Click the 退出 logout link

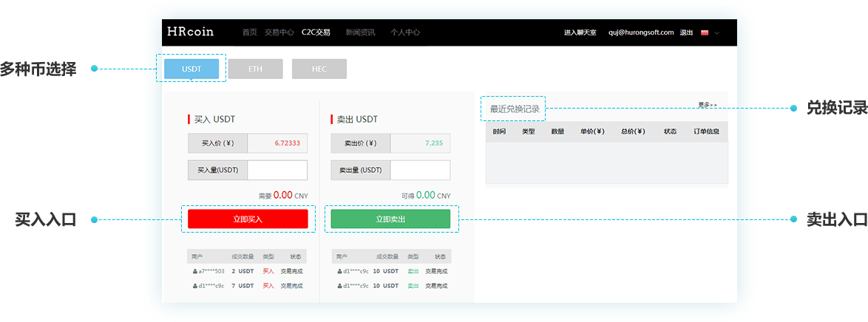686,32
